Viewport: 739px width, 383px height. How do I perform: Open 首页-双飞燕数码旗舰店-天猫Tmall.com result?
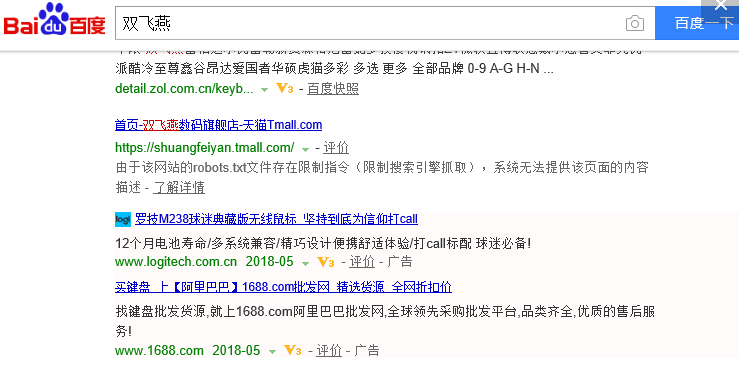pos(218,125)
